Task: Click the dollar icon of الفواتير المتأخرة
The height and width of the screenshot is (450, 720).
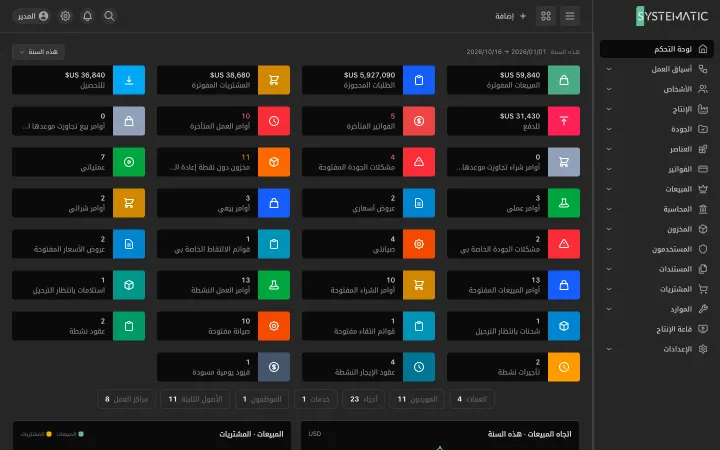Action: point(419,121)
